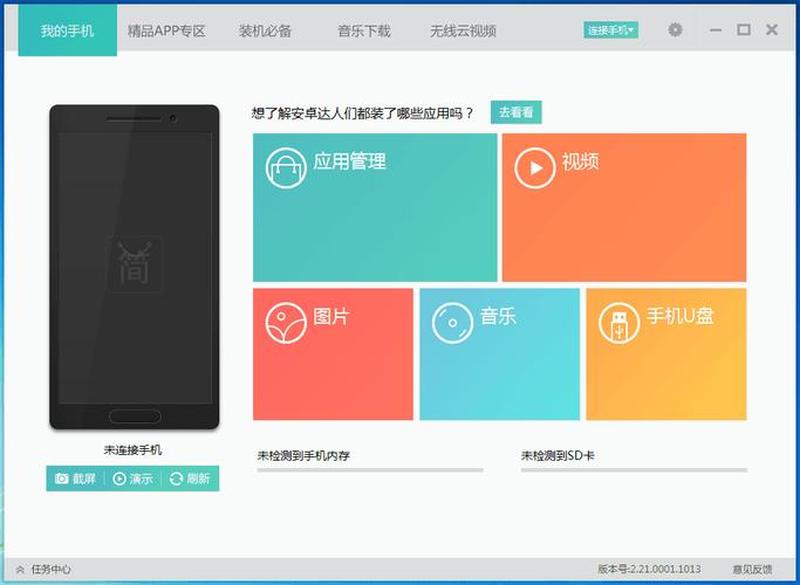This screenshot has height=585, width=800.
Task: Click the phone home button graphic
Action: tap(135, 416)
